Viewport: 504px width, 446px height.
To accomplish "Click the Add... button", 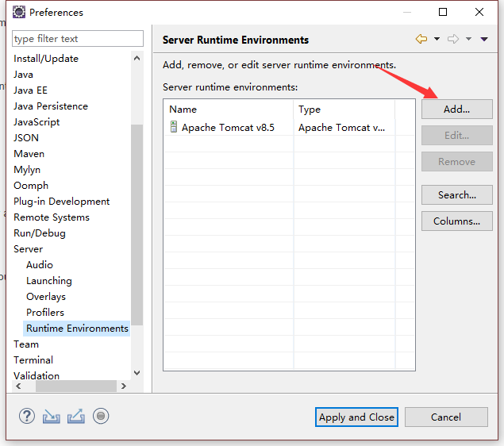I will point(456,110).
